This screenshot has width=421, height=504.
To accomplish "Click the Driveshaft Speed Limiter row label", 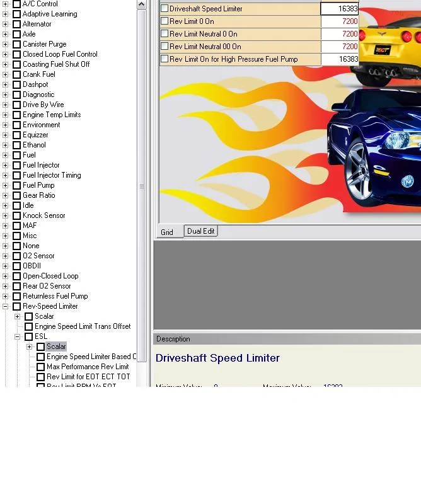I will [x=206, y=9].
